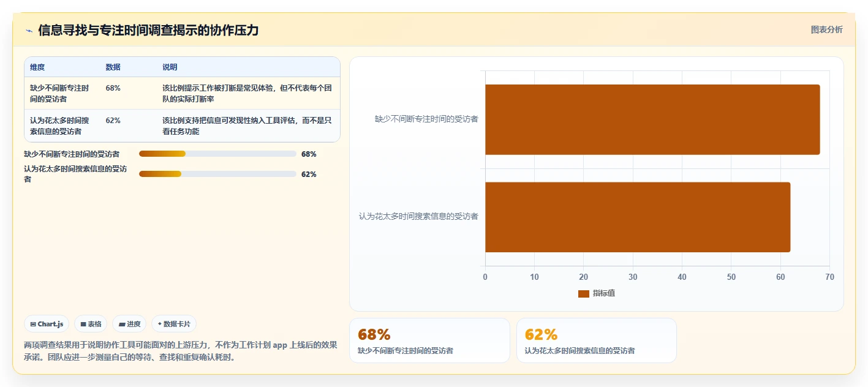The image size is (868, 387).
Task: Click the 68% label beside progress bar
Action: tap(309, 154)
